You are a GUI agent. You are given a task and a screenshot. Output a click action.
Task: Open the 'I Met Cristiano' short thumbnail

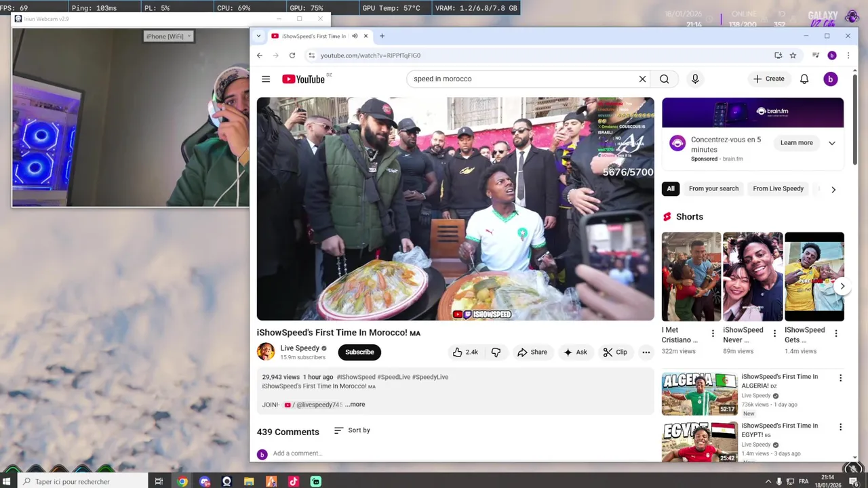pyautogui.click(x=691, y=277)
